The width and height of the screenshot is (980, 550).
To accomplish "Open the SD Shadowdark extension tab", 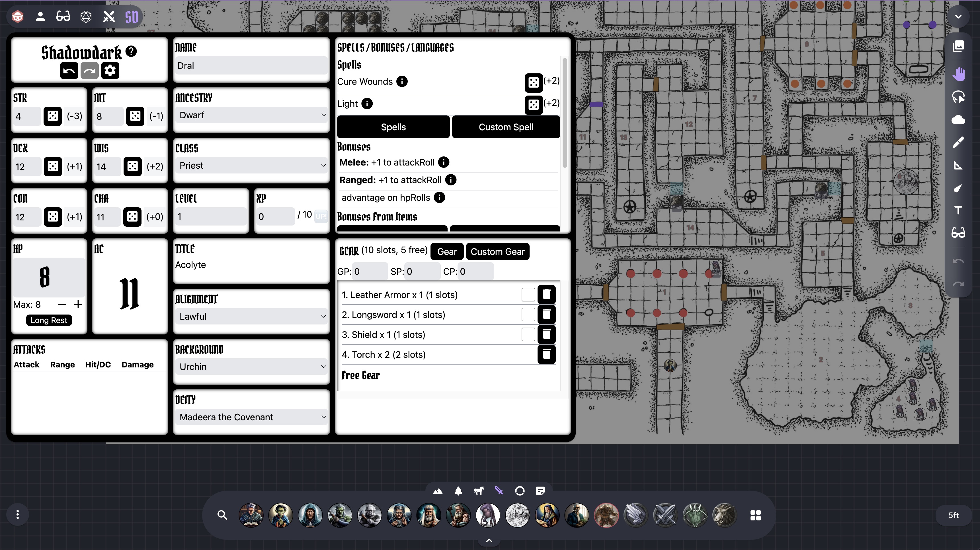I will 132,17.
